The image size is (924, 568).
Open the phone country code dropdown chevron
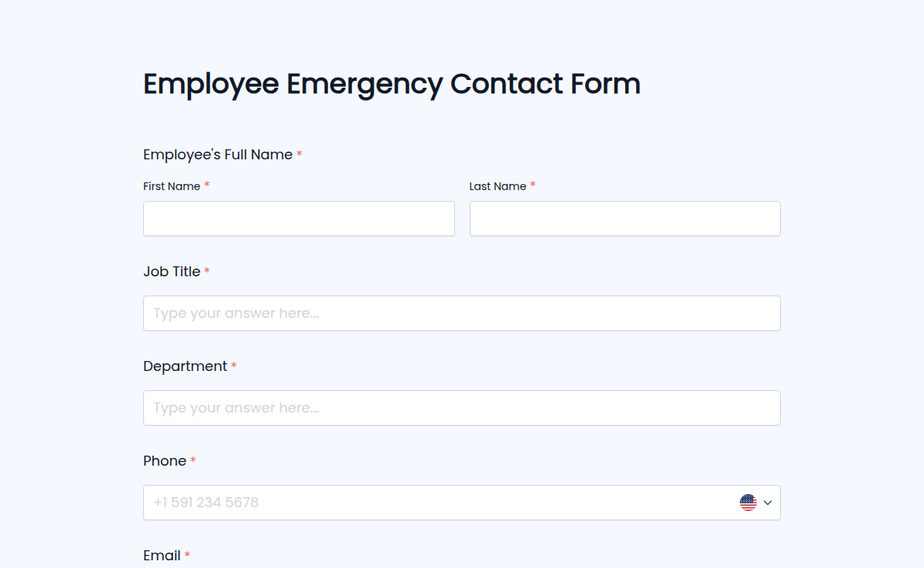(x=767, y=502)
